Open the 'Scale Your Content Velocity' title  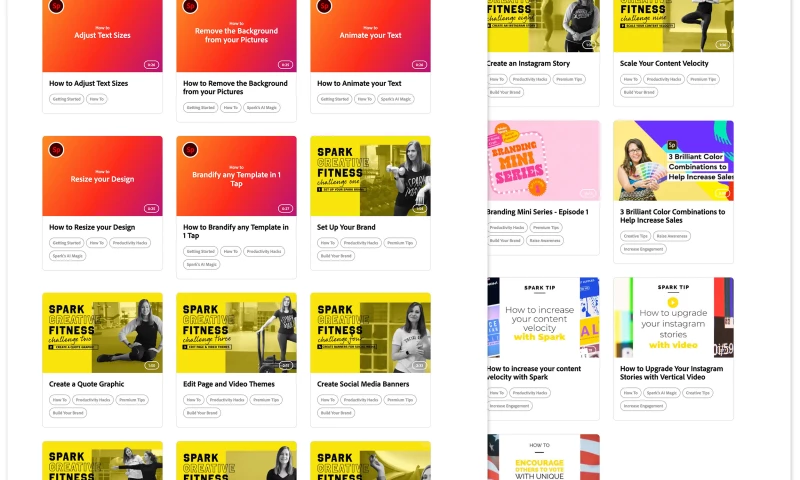[x=664, y=63]
